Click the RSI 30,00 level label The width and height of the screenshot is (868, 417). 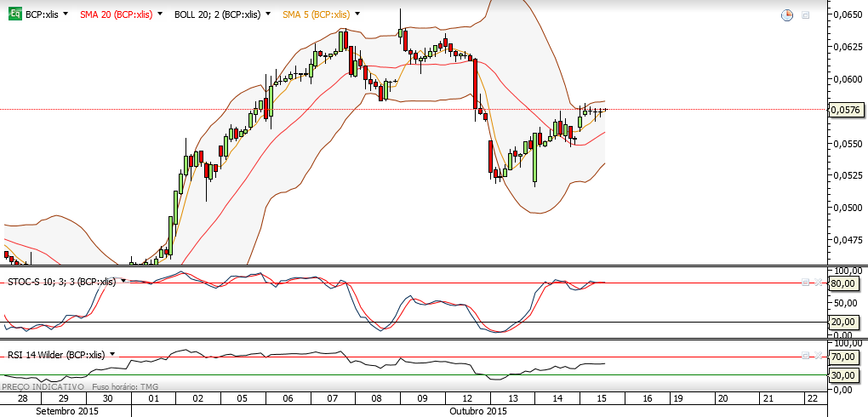(x=844, y=375)
